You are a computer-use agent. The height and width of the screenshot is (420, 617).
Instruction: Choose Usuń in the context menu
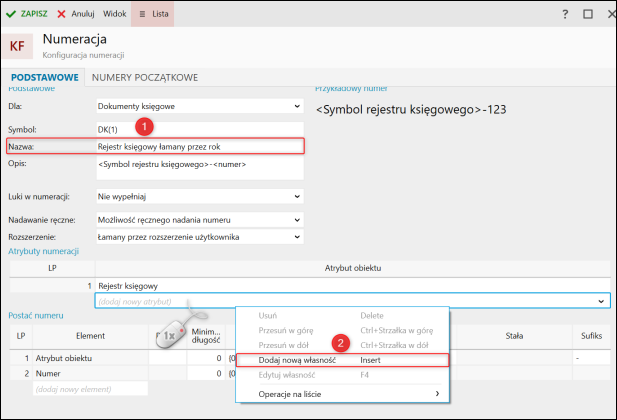click(342, 316)
